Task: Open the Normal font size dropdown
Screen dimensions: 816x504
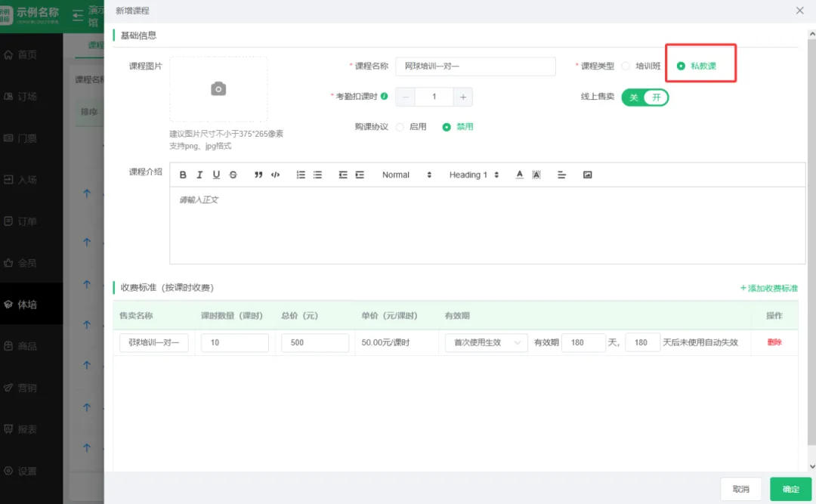Action: tap(406, 175)
